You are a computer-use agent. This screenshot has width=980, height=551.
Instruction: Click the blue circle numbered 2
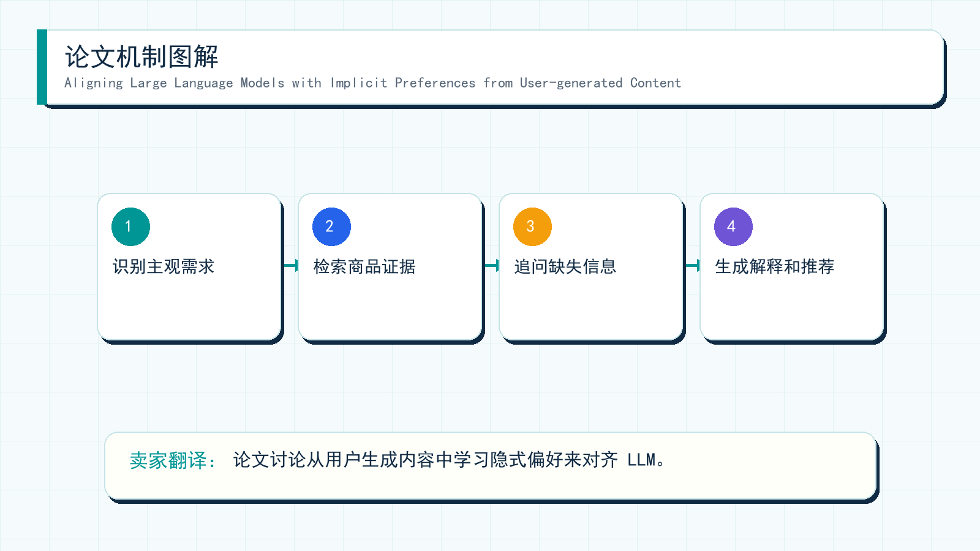331,227
